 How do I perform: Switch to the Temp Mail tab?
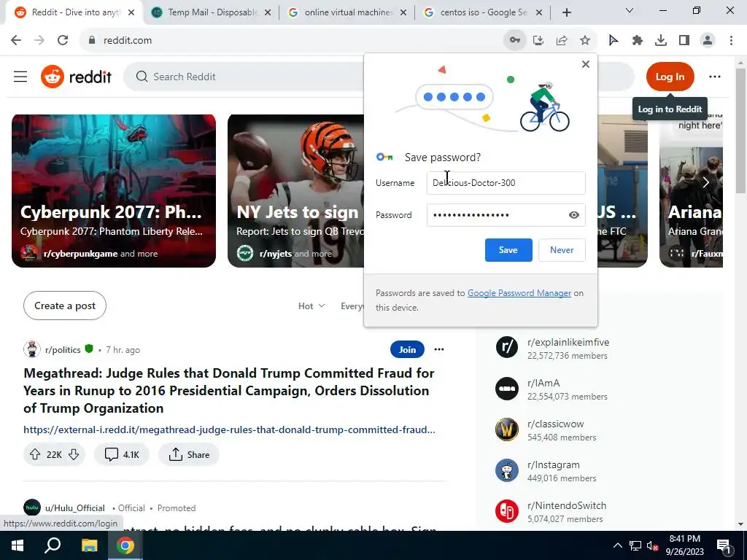pyautogui.click(x=211, y=12)
